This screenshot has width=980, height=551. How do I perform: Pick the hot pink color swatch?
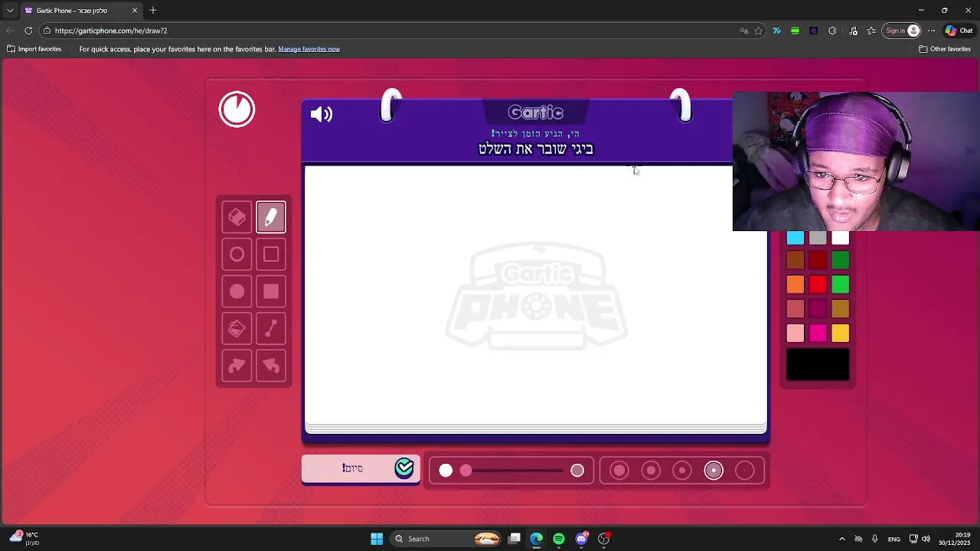[x=818, y=333]
